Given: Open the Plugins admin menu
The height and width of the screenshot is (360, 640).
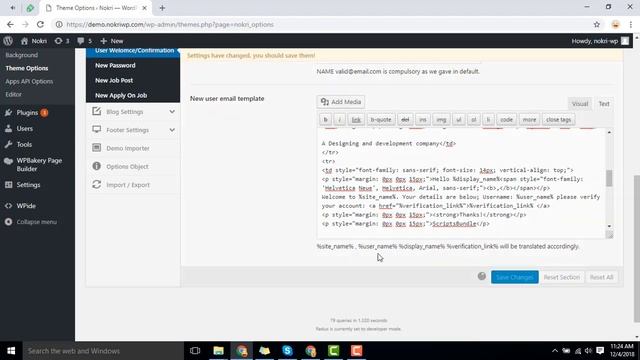Looking at the screenshot, I should point(27,113).
